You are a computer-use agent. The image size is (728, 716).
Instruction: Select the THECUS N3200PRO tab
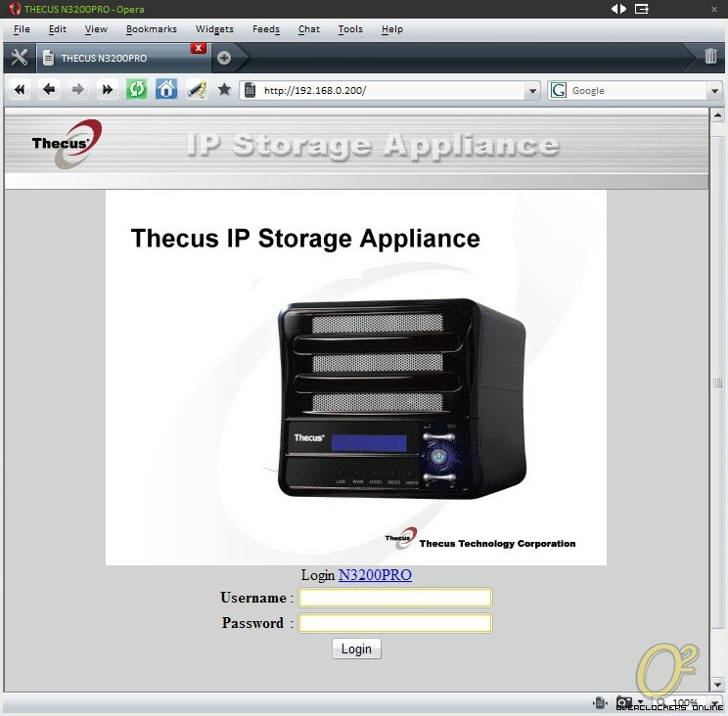(123, 58)
